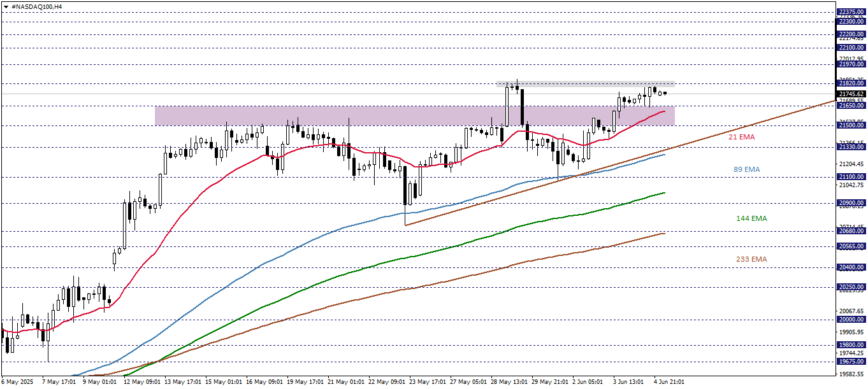Click the 19 May 17:01 time label
The width and height of the screenshot is (868, 389).
pos(305,382)
